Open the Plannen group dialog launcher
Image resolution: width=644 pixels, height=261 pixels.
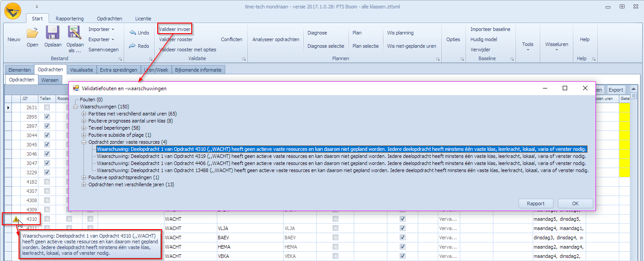tap(438, 59)
